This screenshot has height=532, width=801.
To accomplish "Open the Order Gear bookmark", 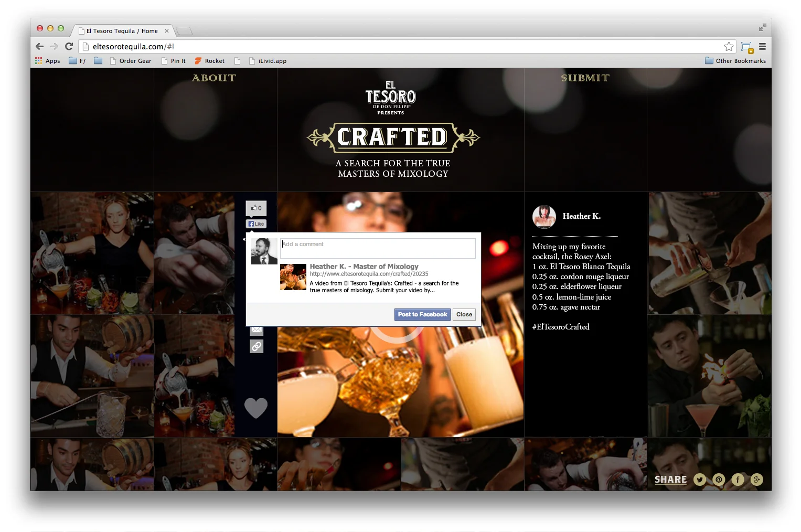I will coord(131,61).
